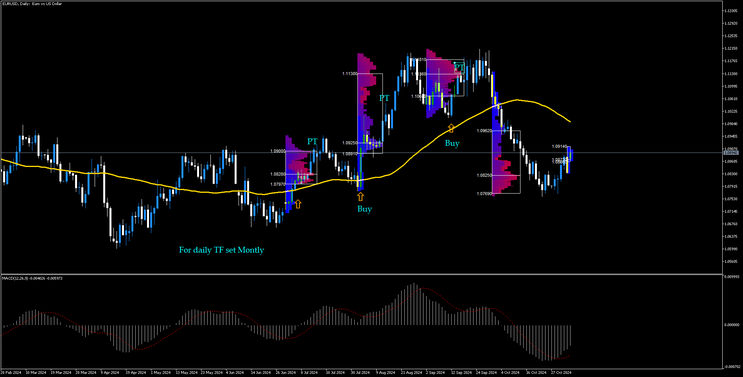This screenshot has width=743, height=377.
Task: Click the highlighted current price tag on the price axis
Action: point(730,153)
